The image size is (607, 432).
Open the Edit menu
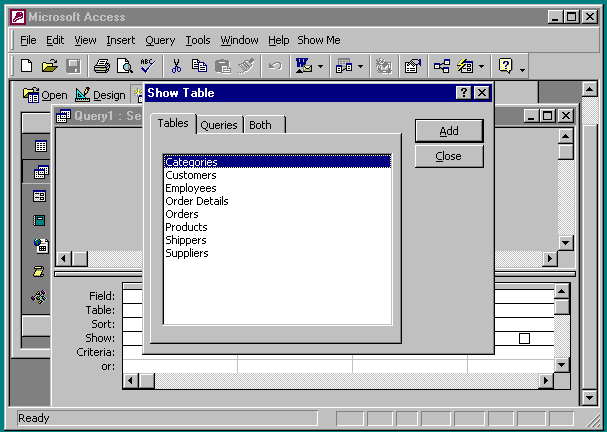click(55, 40)
